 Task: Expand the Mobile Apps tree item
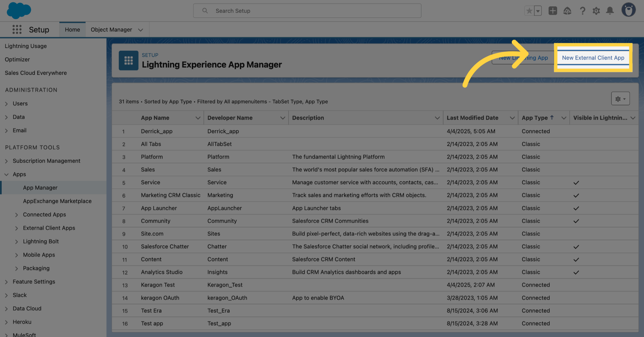[x=16, y=255]
